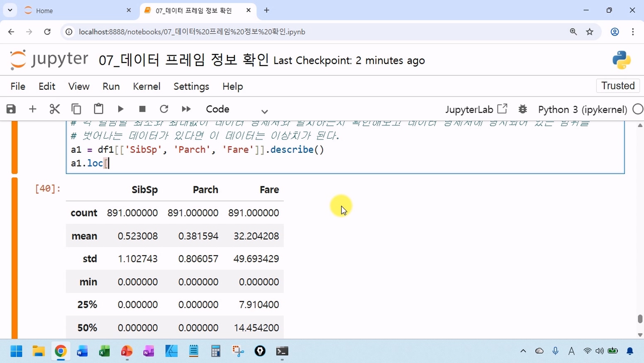Open the Run menu
This screenshot has width=644, height=363.
click(111, 86)
